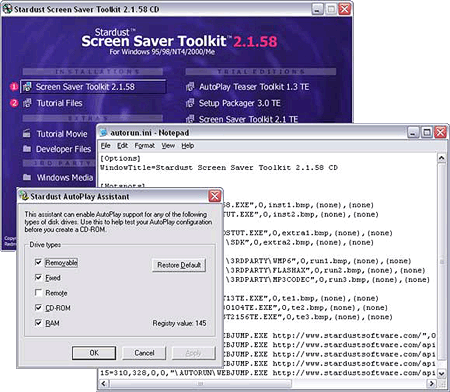Cancel the AutoPlay Assistant dialog
This screenshot has width=450, height=392.
(x=144, y=353)
